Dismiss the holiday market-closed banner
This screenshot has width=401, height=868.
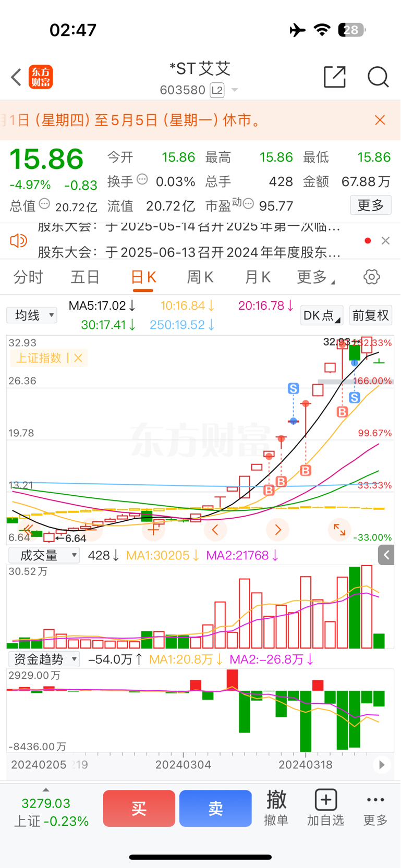tap(380, 120)
